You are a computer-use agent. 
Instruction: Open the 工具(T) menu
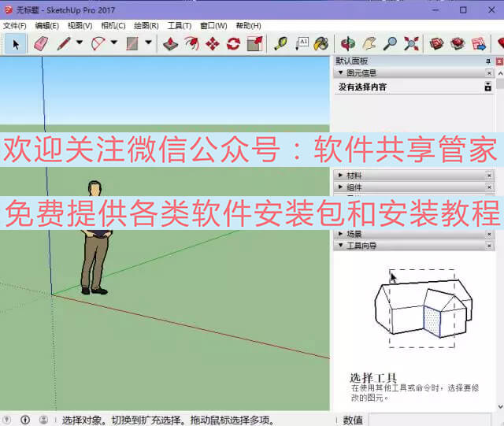180,26
